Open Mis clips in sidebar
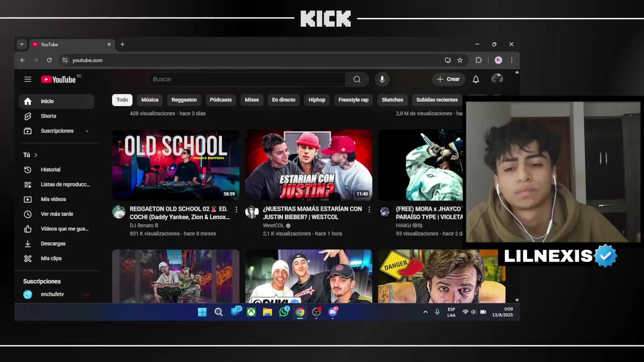 [x=56, y=258]
